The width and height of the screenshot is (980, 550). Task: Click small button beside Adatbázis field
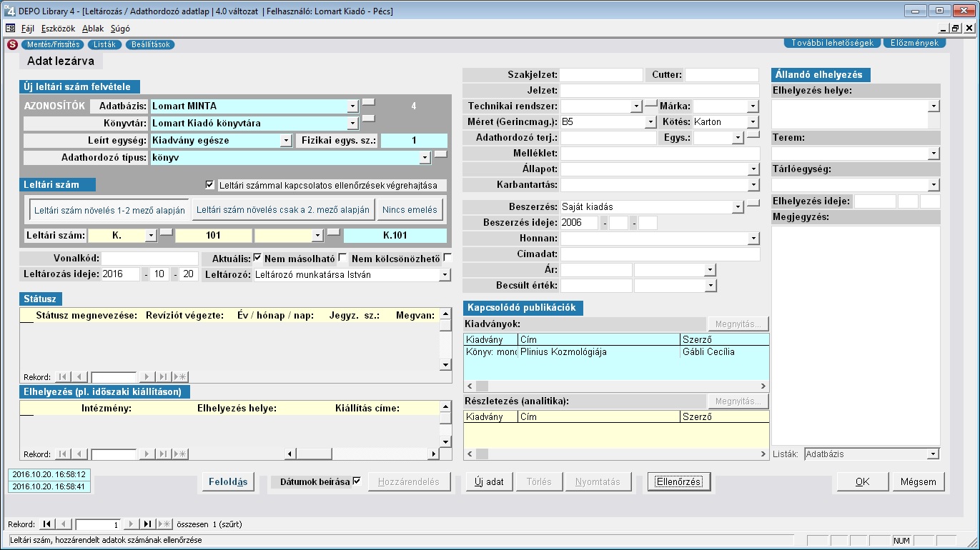(368, 101)
